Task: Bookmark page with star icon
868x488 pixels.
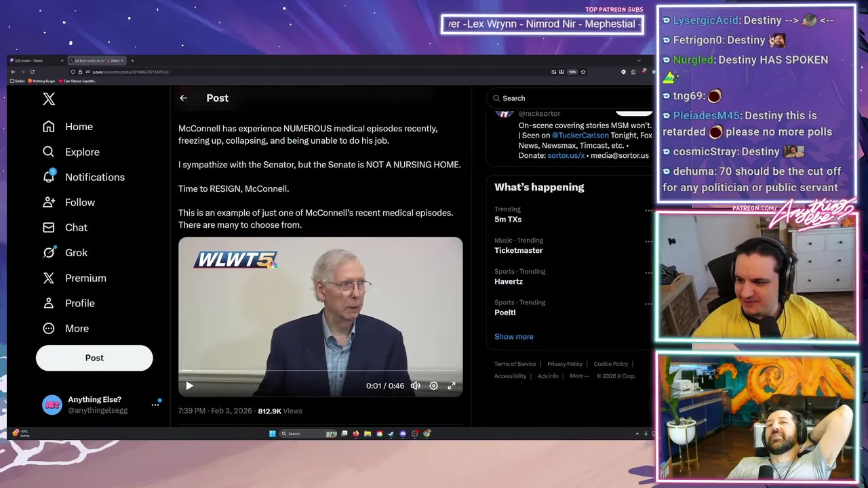Action: click(583, 72)
